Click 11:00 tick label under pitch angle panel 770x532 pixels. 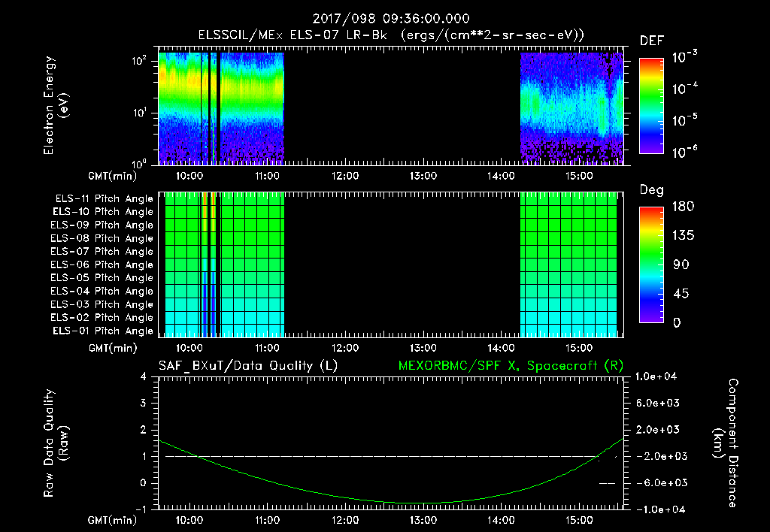click(x=267, y=348)
